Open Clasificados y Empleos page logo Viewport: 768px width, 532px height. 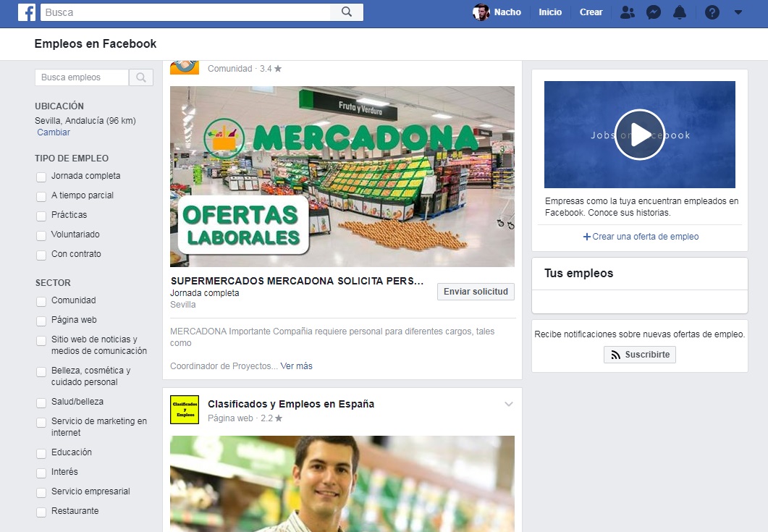click(x=185, y=410)
